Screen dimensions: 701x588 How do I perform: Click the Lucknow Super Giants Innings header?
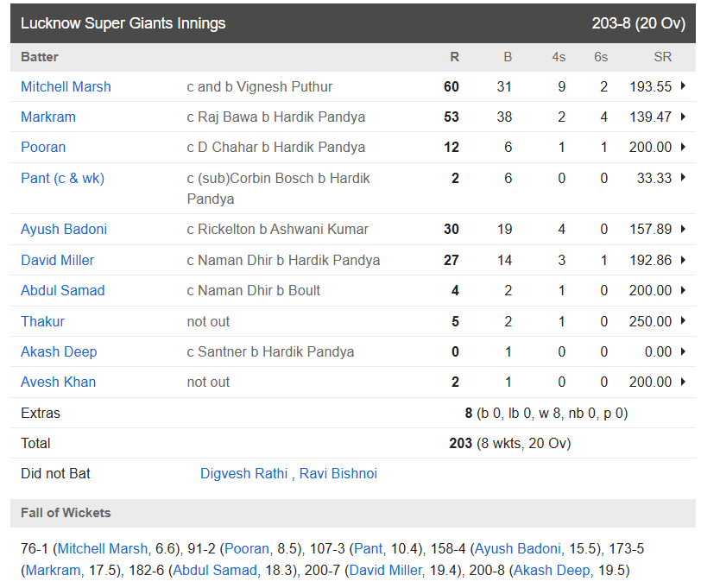point(123,23)
